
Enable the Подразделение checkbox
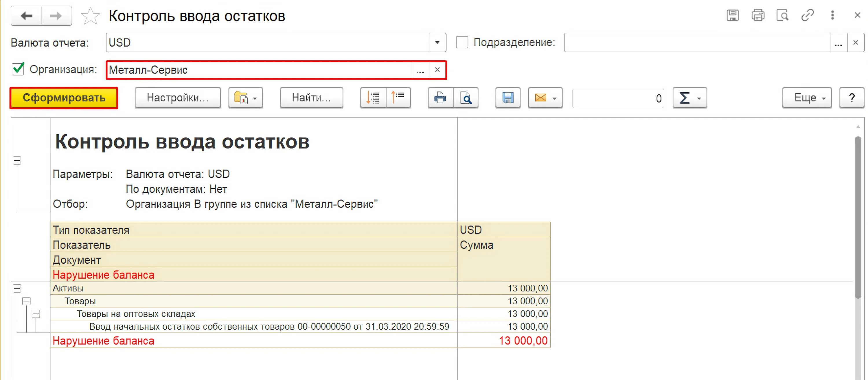[462, 43]
